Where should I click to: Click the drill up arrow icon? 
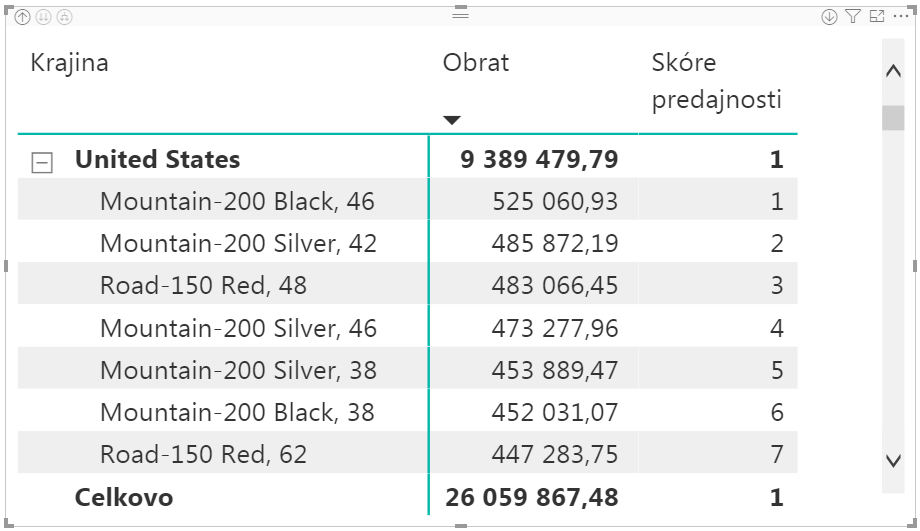click(23, 17)
